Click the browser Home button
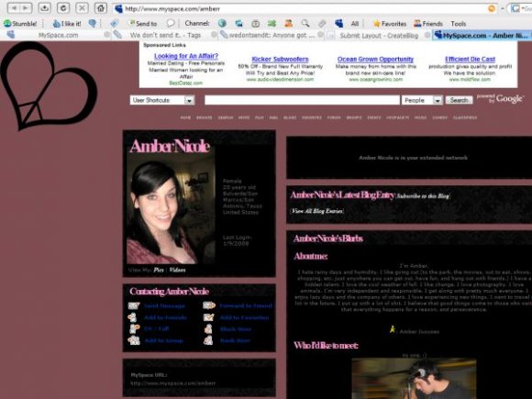The image size is (532, 399). (x=100, y=8)
